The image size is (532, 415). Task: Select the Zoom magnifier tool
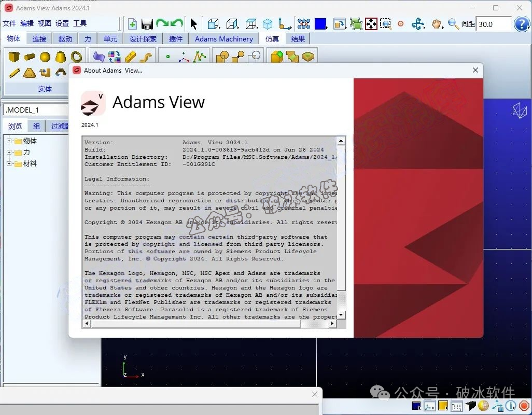tap(453, 24)
